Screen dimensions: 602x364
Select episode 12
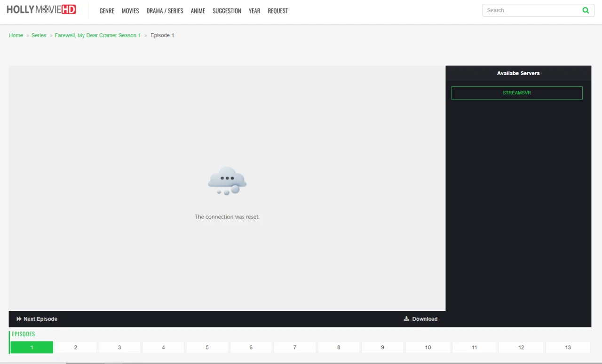(x=521, y=348)
